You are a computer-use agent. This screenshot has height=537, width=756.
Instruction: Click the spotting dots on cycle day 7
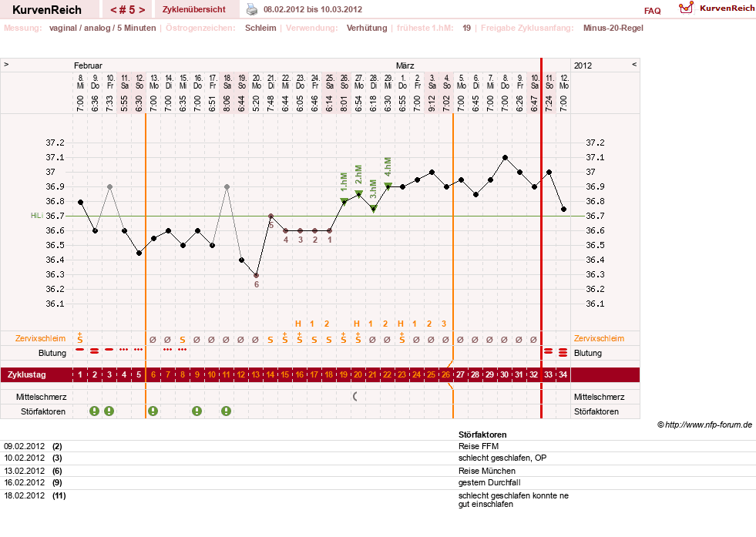(168, 350)
